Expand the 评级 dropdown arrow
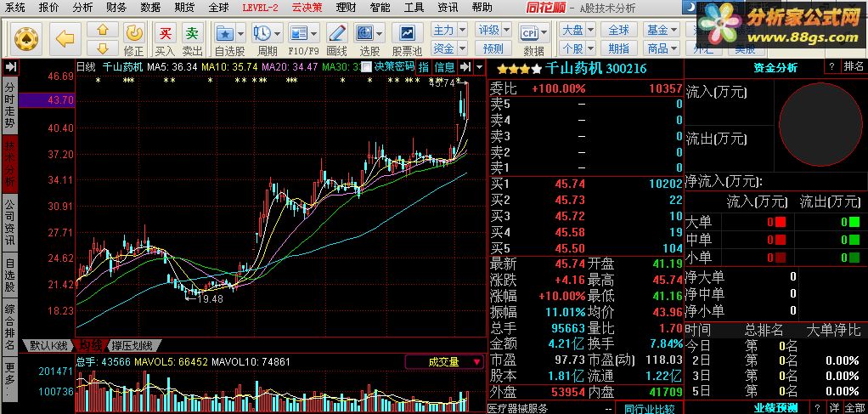This screenshot has width=868, height=414. click(x=508, y=30)
